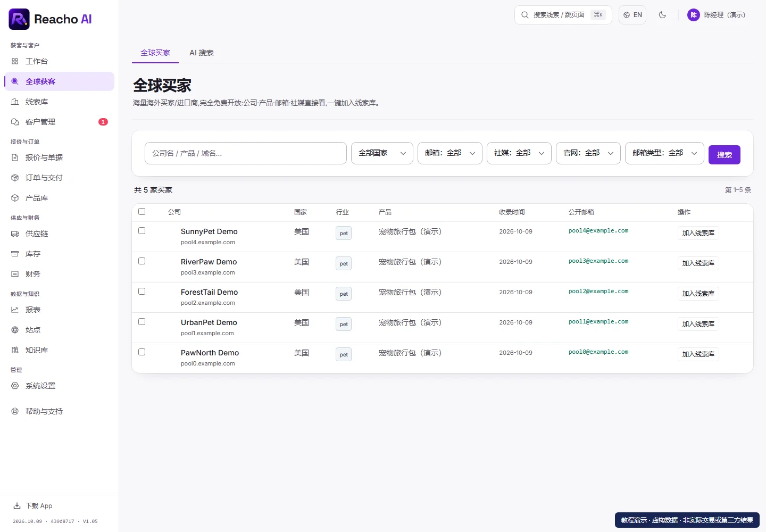Open 知识库 book icon
The width and height of the screenshot is (766, 532).
(x=15, y=350)
